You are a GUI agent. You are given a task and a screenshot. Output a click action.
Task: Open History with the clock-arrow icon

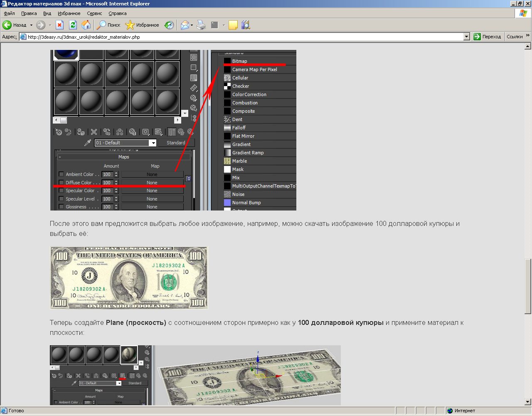169,25
